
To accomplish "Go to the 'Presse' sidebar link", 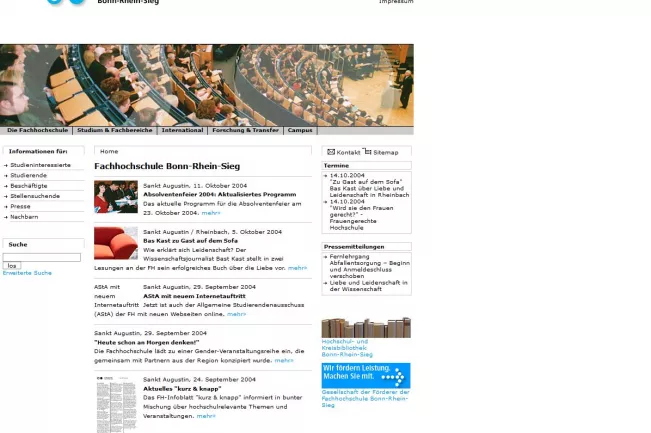I will pos(20,206).
